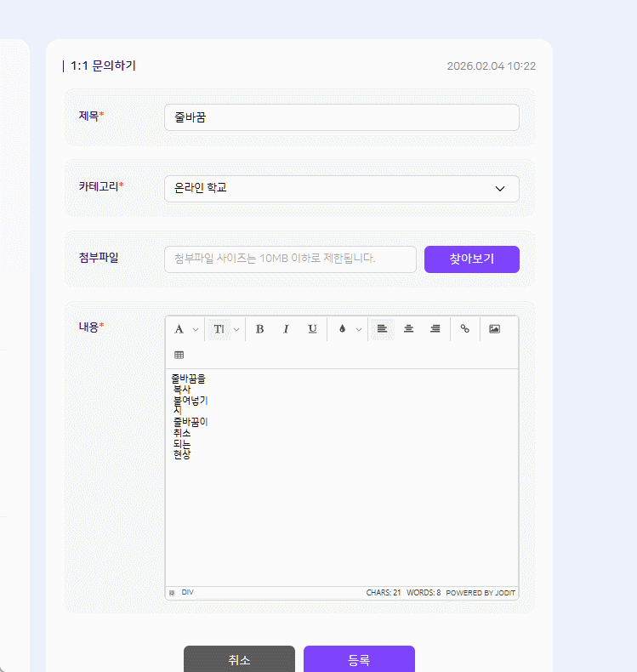Click the 제목 title input field
The width and height of the screenshot is (637, 672).
(x=341, y=117)
